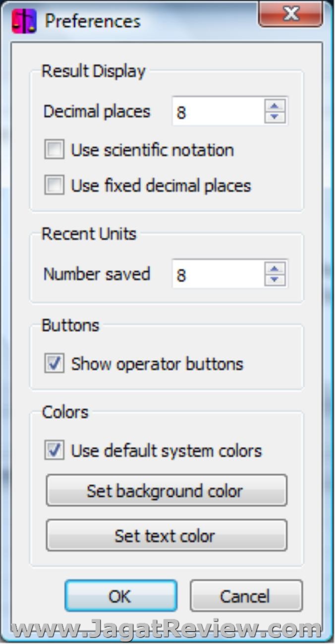The width and height of the screenshot is (335, 644).
Task: Enable Use scientific notation checkbox
Action: tap(55, 150)
